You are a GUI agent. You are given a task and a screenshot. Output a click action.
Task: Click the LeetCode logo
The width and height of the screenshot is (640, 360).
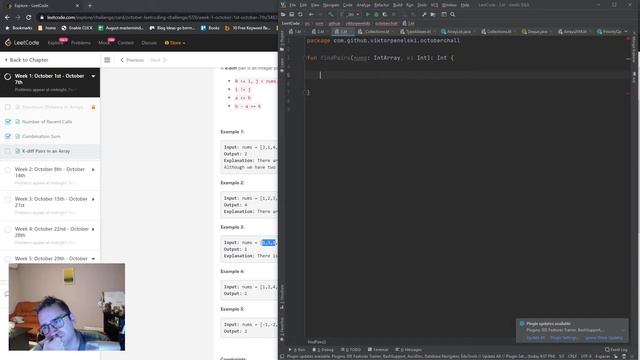[x=22, y=42]
